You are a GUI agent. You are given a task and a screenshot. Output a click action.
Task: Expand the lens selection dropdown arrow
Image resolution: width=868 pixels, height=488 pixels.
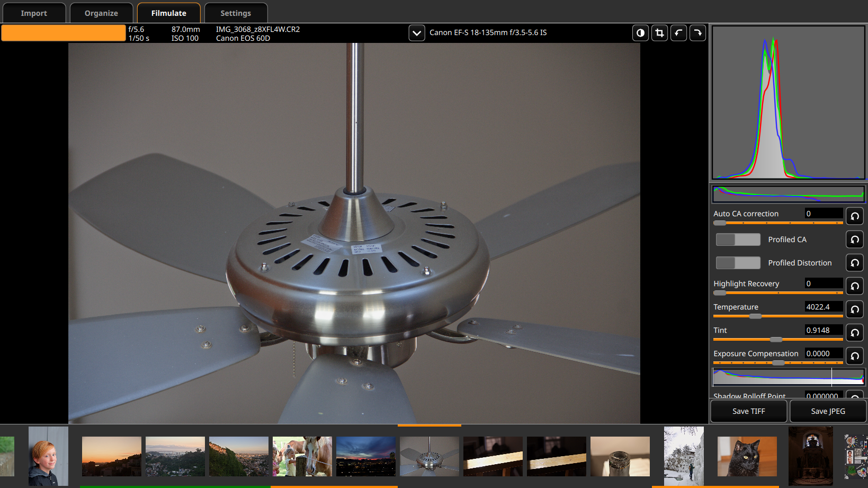tap(417, 33)
